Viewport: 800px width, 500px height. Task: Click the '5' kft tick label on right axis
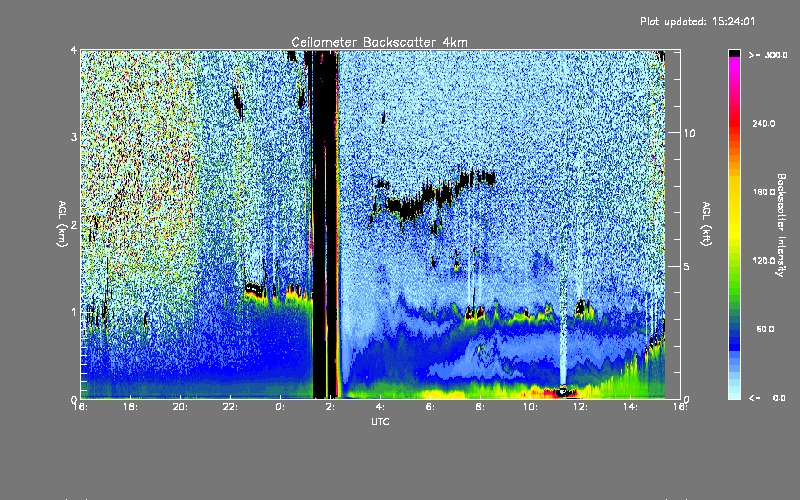pyautogui.click(x=687, y=266)
